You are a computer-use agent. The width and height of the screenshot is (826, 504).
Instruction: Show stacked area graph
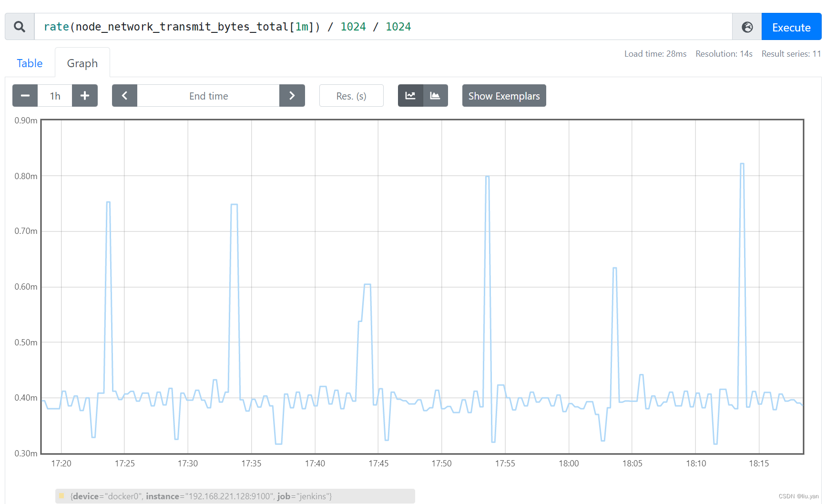click(435, 96)
